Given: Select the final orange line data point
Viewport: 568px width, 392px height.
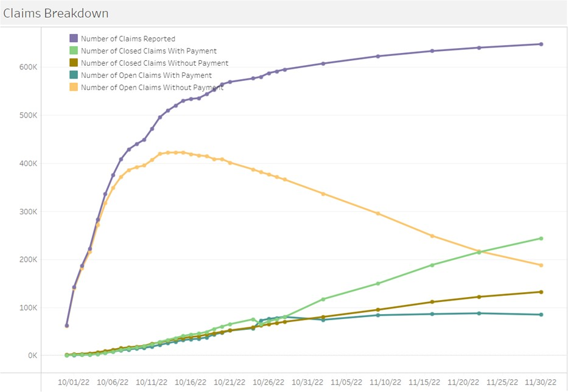Looking at the screenshot, I should 541,265.
